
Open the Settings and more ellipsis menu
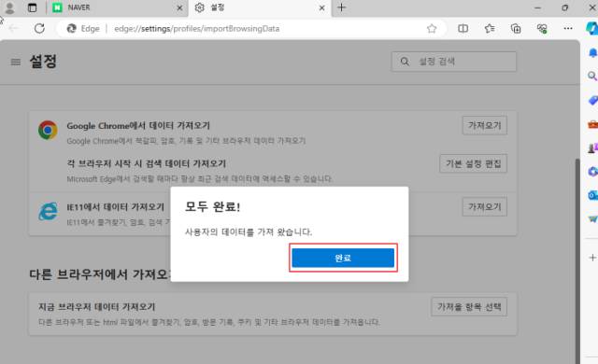tap(568, 29)
